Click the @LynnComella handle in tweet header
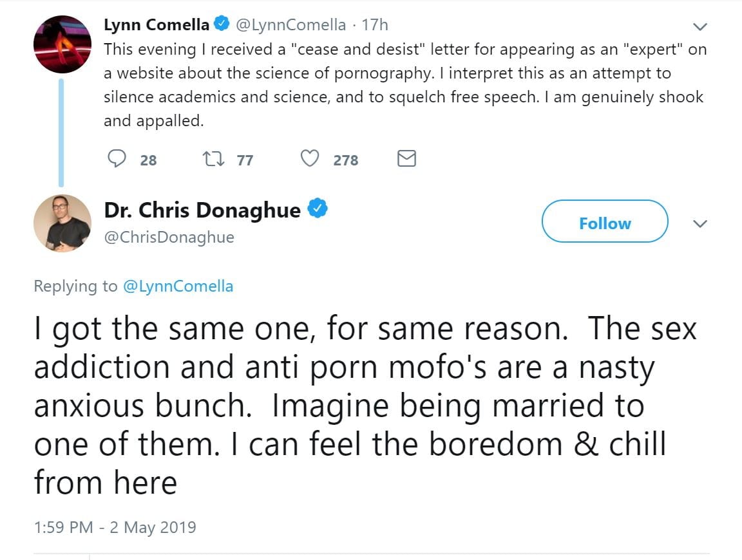Image resolution: width=742 pixels, height=560 pixels. point(290,25)
